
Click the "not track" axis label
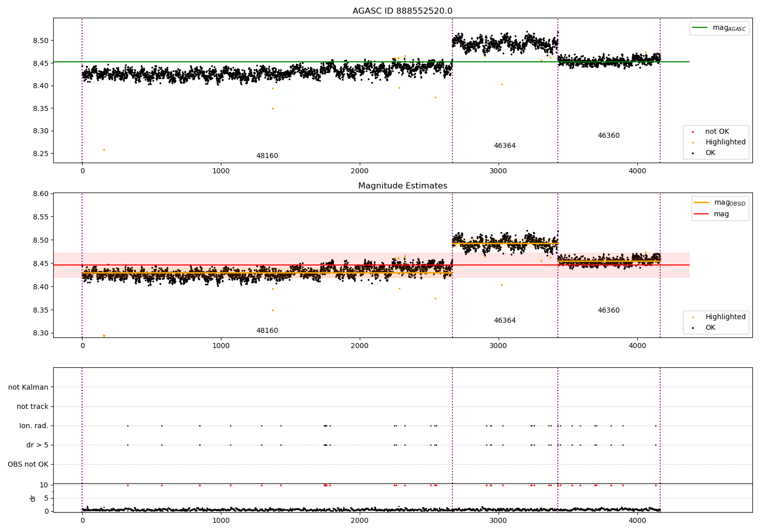coord(32,407)
